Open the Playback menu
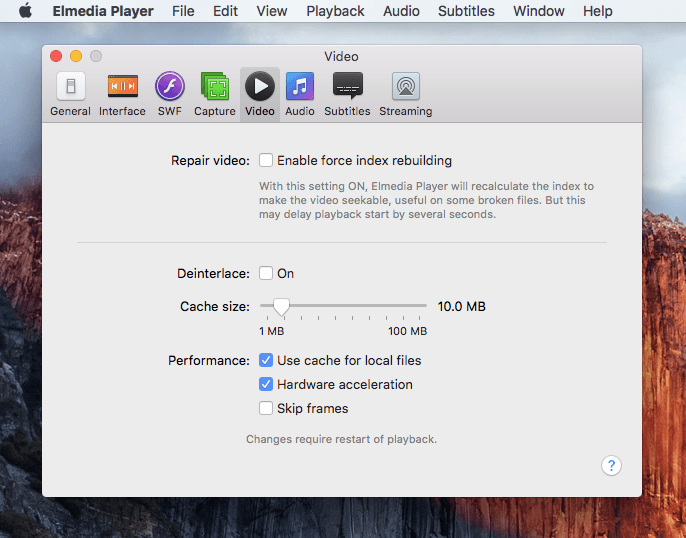The width and height of the screenshot is (686, 538). point(335,11)
